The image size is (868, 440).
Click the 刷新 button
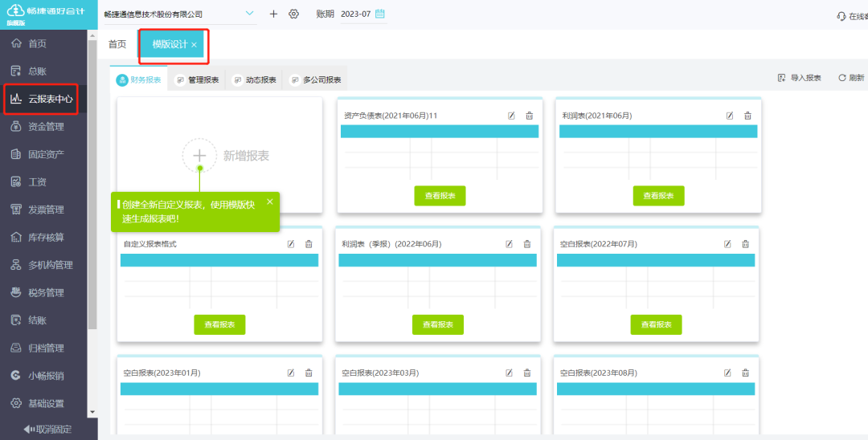[x=851, y=78]
